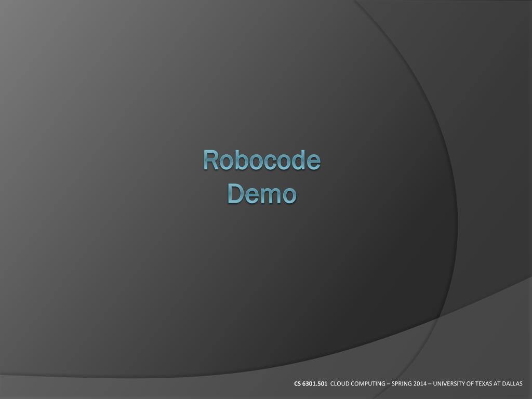
Task: Click the "CLOUD COMPUTING" footer text
Action: 357,384
